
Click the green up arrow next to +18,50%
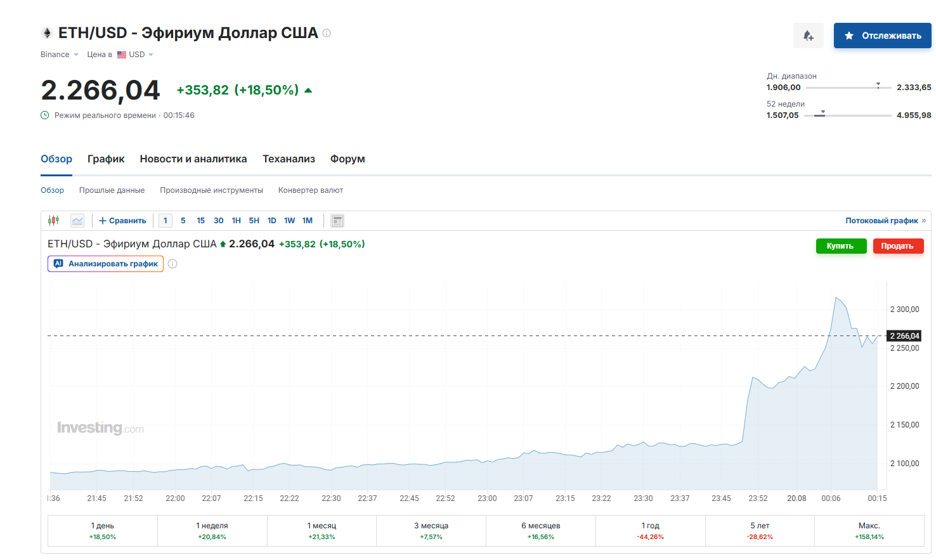pyautogui.click(x=308, y=90)
